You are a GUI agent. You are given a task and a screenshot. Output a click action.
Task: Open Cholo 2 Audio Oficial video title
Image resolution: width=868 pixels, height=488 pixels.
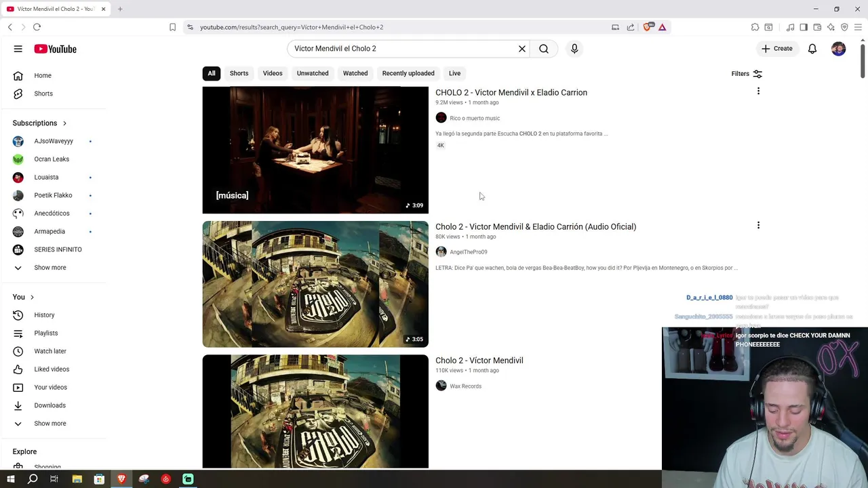tap(536, 226)
